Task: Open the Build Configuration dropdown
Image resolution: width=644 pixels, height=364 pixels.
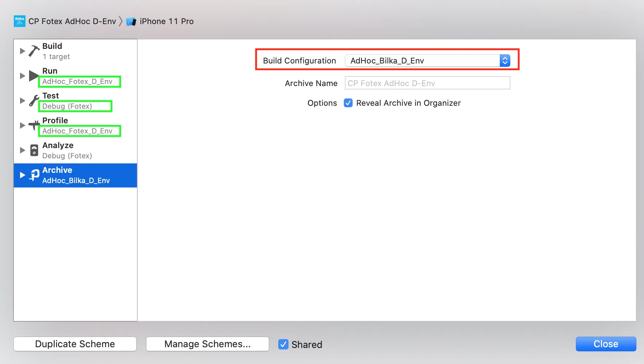Action: [x=427, y=61]
